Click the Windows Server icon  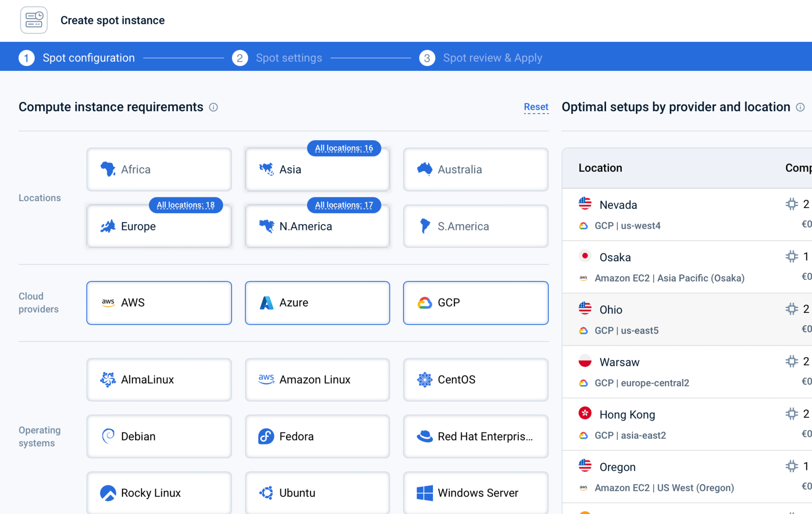pos(425,492)
